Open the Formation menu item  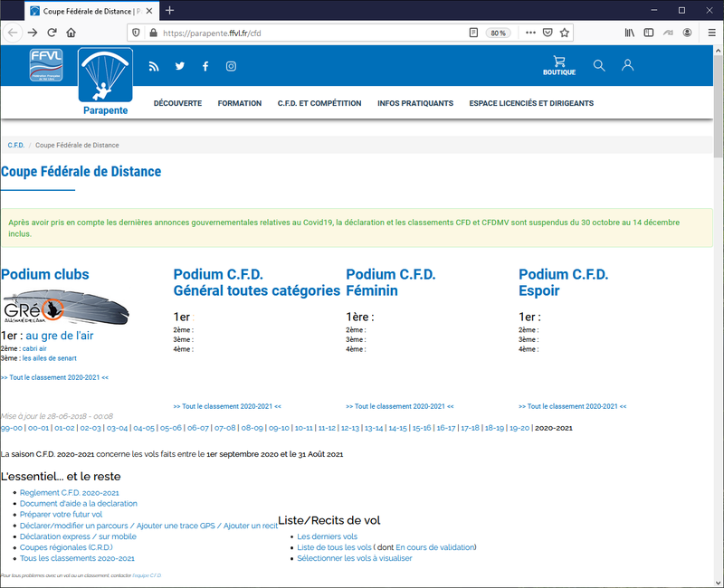click(240, 103)
